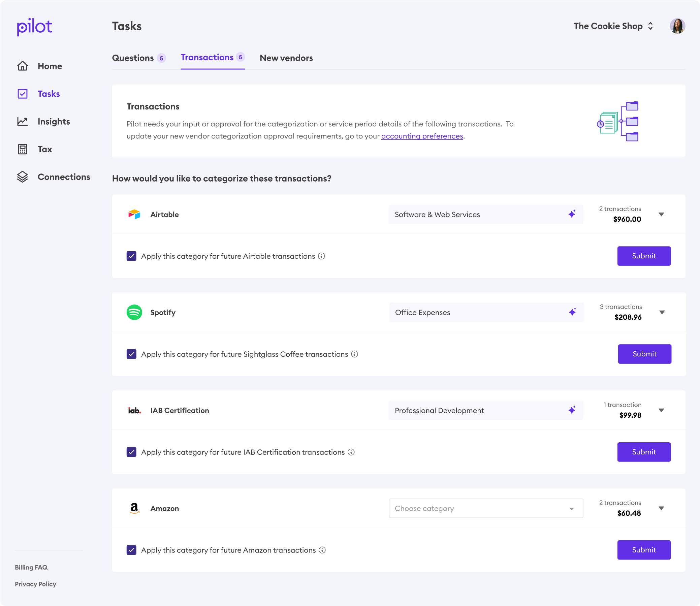Screen dimensions: 700x606
Task: Uncheck apply category for Sightglass Coffee transactions
Action: 132,354
